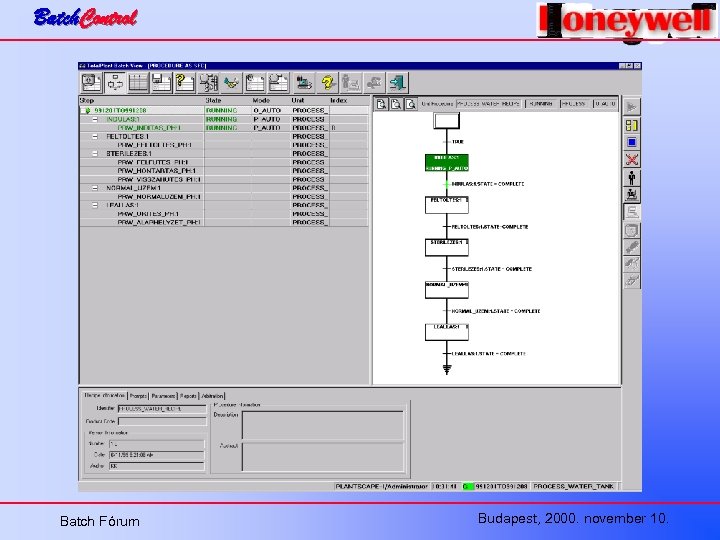Collapse the STERILEZES:1 tree node
The height and width of the screenshot is (540, 720).
(x=95, y=153)
